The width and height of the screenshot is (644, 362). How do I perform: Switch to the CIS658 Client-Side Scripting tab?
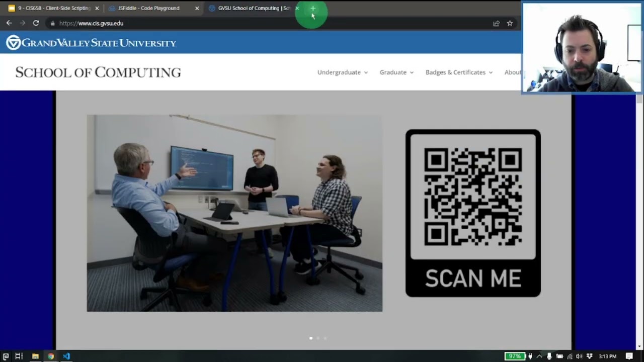click(53, 9)
